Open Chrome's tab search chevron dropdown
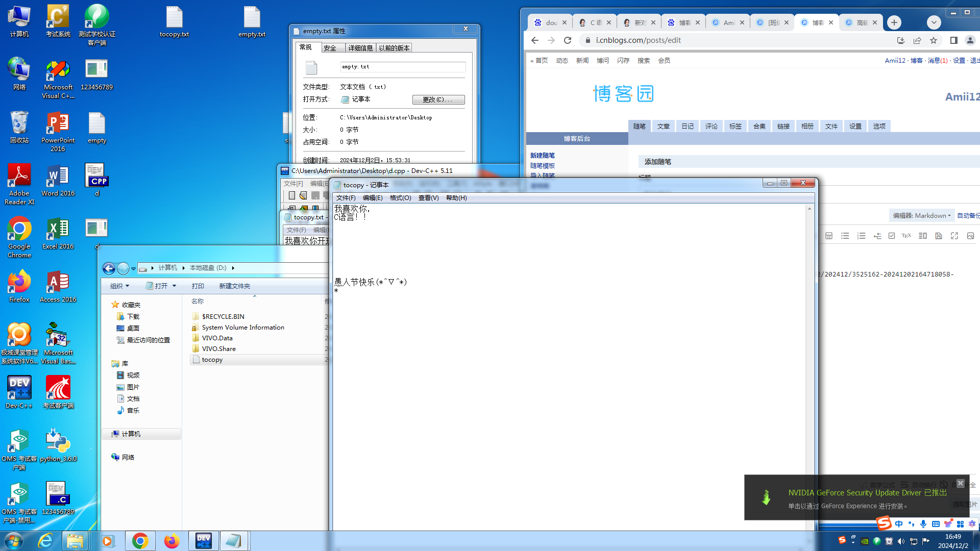980x551 pixels. pos(934,22)
